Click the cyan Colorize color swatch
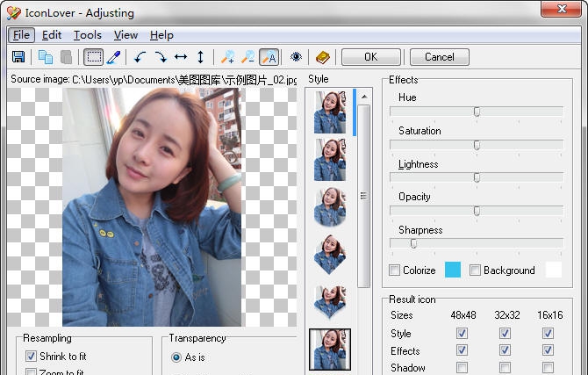The image size is (588, 375). click(453, 270)
